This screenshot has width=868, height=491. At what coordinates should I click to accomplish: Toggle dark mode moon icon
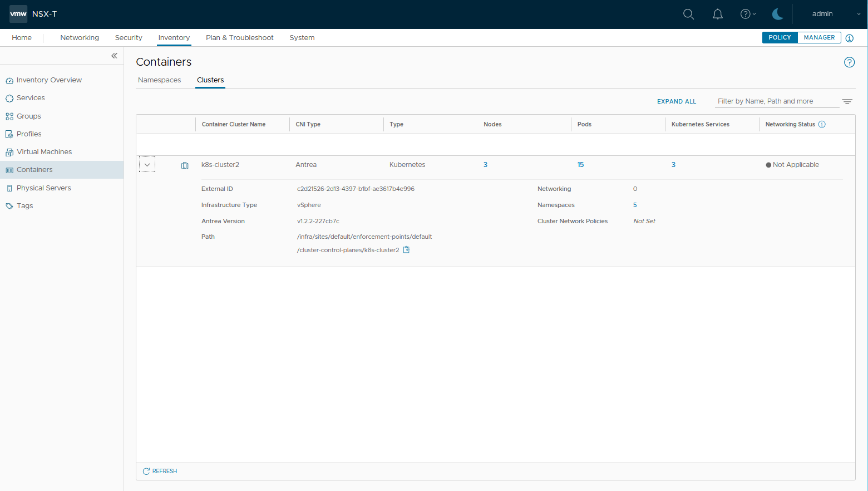778,14
